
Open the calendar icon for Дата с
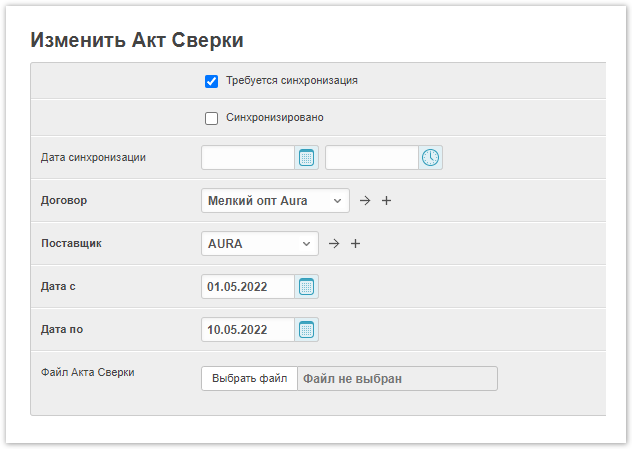tap(307, 287)
